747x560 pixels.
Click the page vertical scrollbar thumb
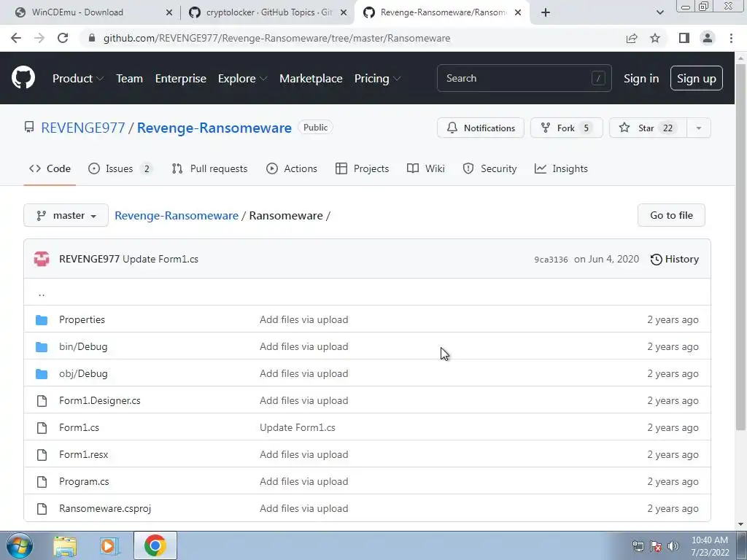tap(740, 247)
